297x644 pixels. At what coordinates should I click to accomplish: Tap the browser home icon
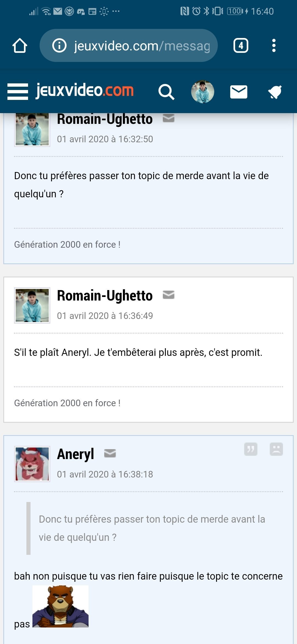[20, 46]
